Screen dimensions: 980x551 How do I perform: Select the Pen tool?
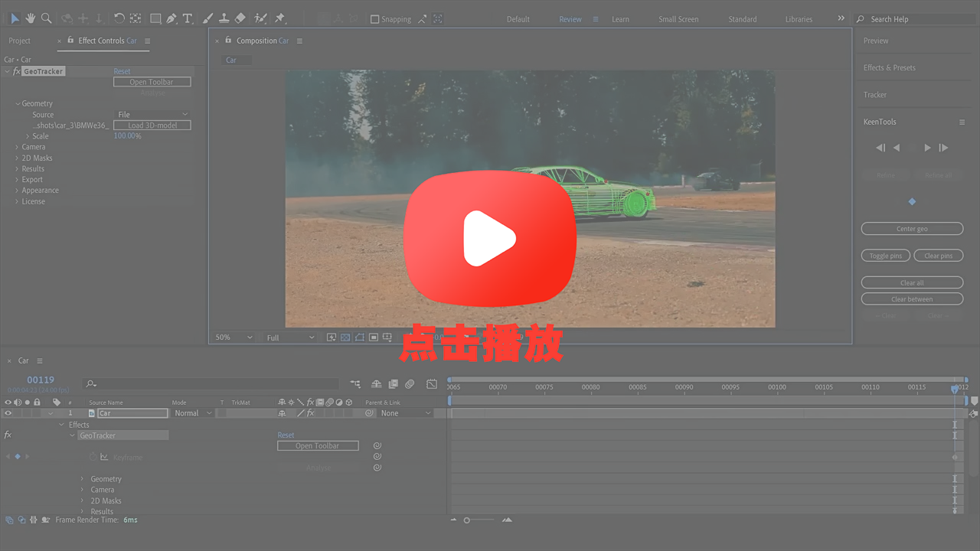click(x=171, y=18)
